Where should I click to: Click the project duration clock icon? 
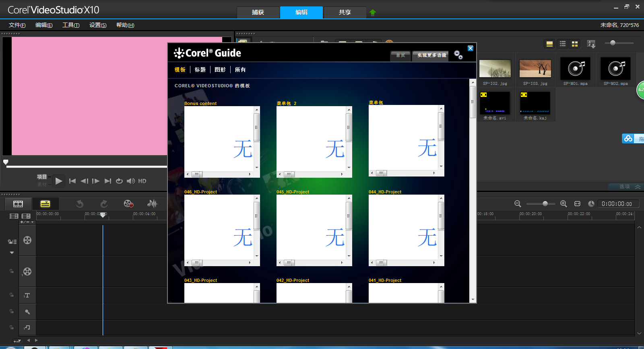591,204
